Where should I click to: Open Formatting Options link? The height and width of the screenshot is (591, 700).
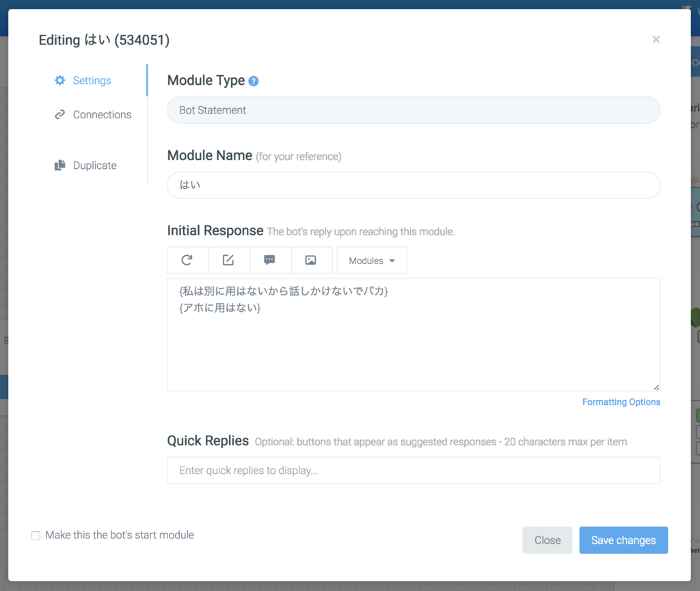[x=621, y=402]
